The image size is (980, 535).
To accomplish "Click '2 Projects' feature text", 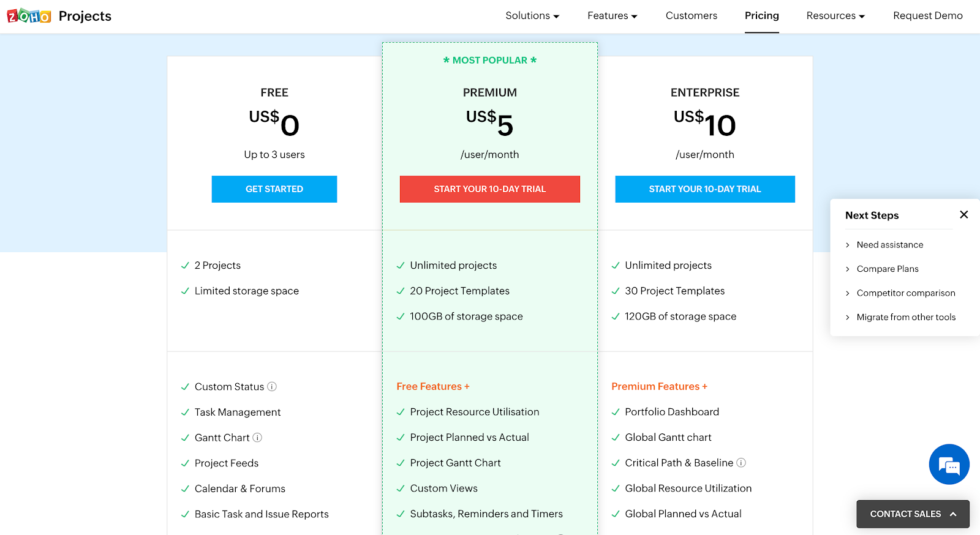I will (217, 266).
